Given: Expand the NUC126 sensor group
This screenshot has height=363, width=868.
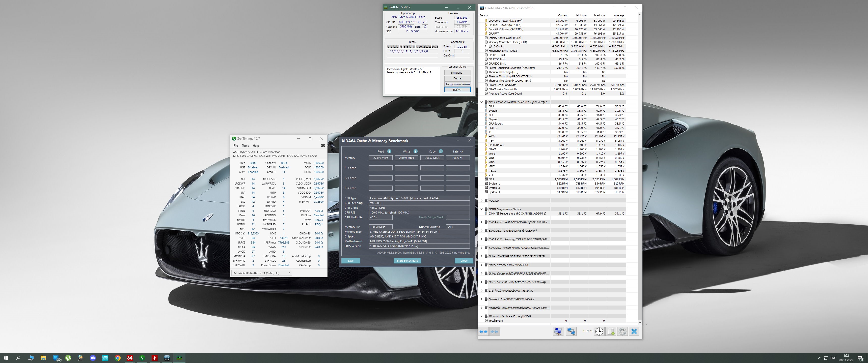Looking at the screenshot, I should pos(481,201).
